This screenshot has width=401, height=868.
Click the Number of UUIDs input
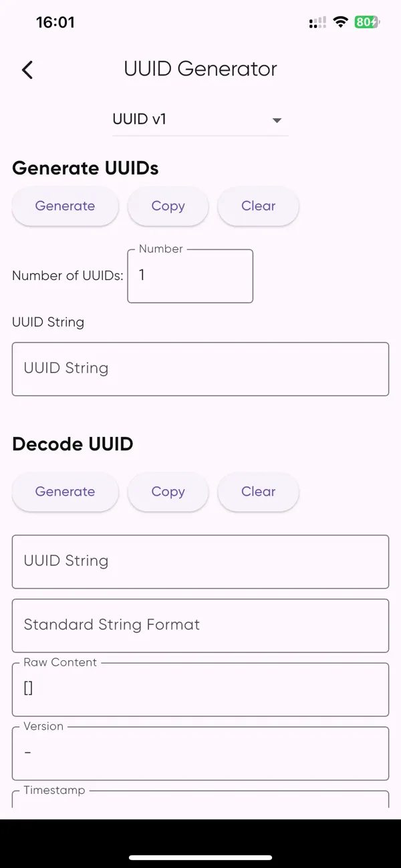tap(190, 275)
